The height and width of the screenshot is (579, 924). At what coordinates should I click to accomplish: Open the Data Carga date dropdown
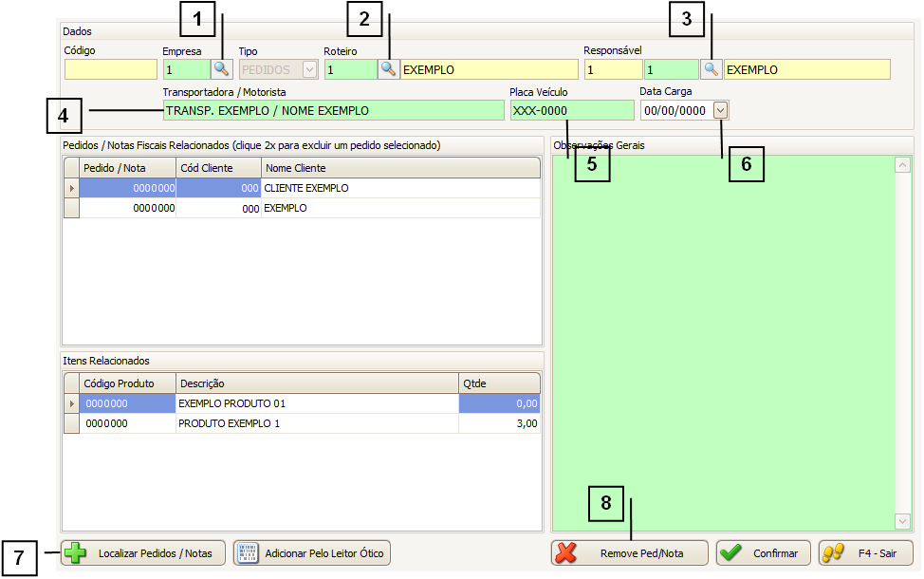point(721,110)
